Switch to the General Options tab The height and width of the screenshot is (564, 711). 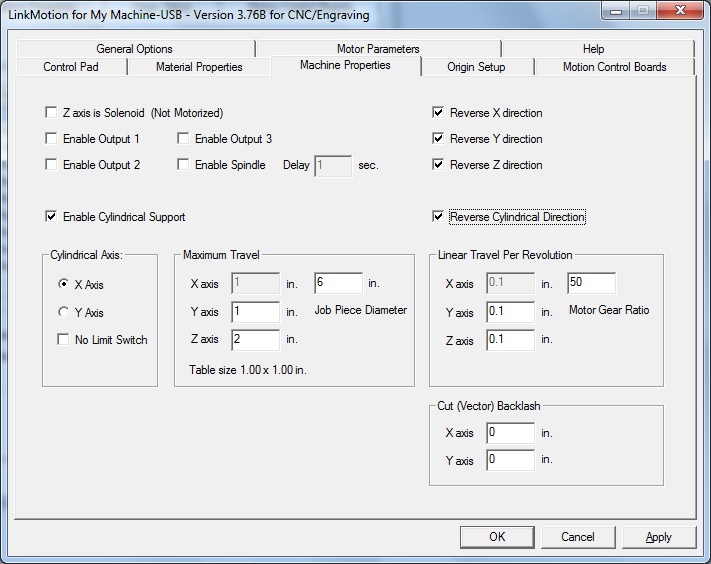(135, 49)
